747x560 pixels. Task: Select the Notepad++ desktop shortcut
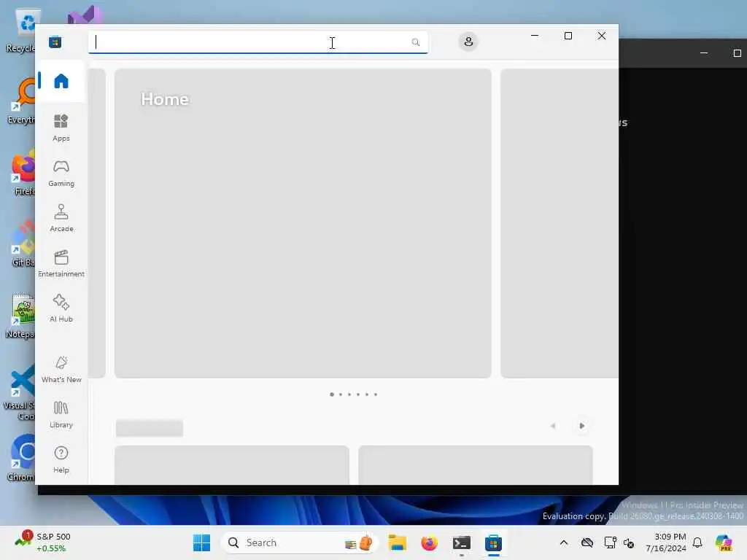click(x=21, y=316)
